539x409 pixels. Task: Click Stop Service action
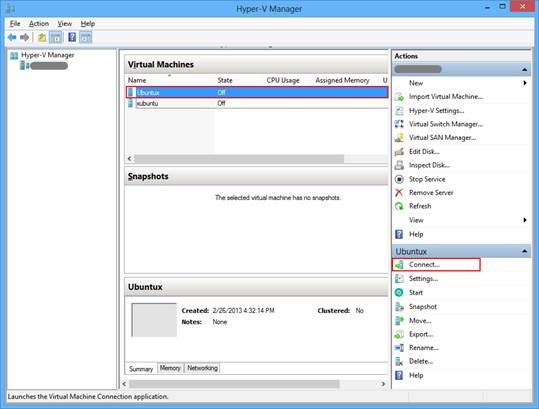427,179
